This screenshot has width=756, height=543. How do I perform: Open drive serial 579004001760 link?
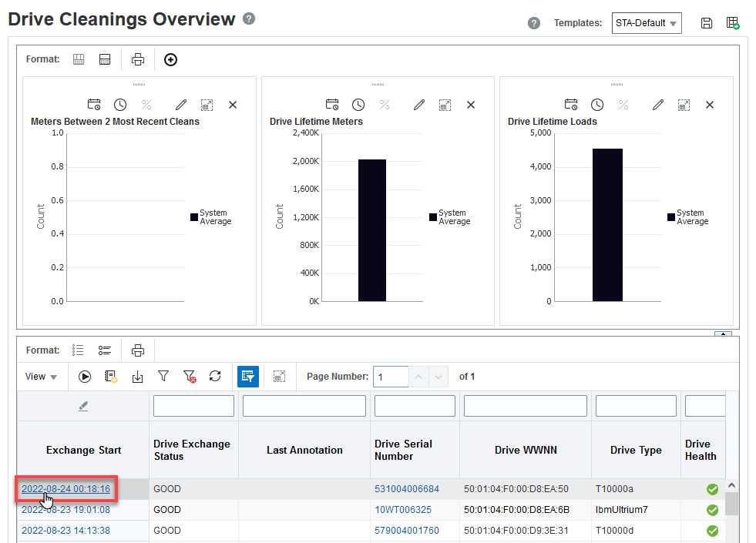[x=407, y=531]
